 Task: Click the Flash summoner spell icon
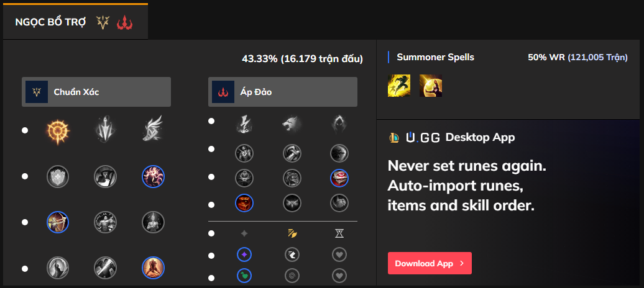(x=397, y=86)
